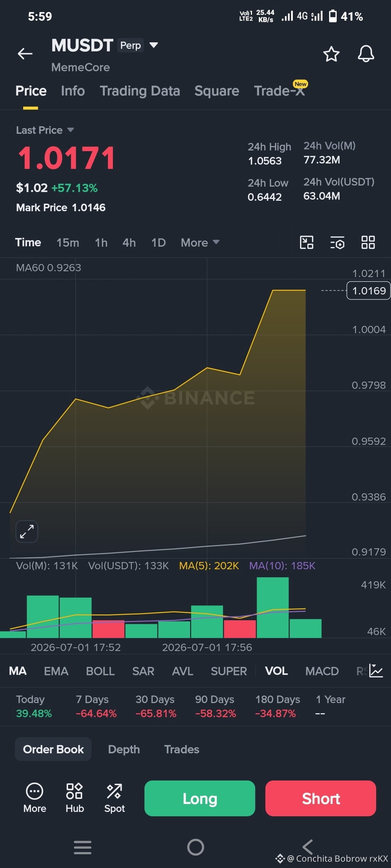Viewport: 391px width, 868px height.
Task: Tap the MA60 0.9263 indicator label
Action: tap(49, 268)
